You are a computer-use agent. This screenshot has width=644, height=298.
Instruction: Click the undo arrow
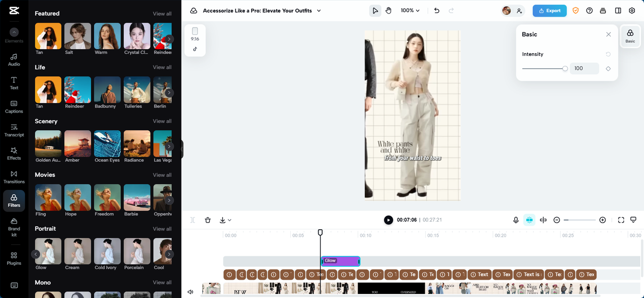coord(437,11)
